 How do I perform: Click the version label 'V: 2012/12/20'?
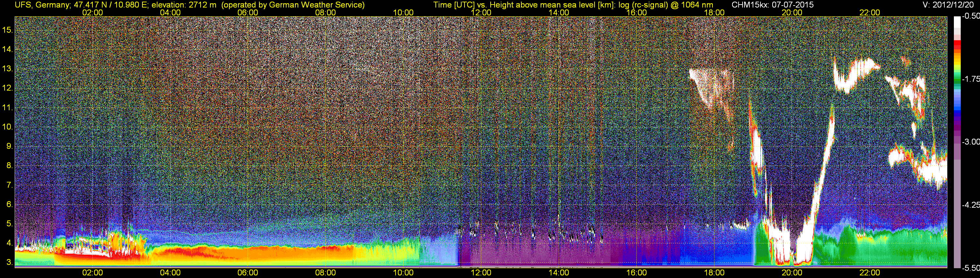pyautogui.click(x=948, y=5)
